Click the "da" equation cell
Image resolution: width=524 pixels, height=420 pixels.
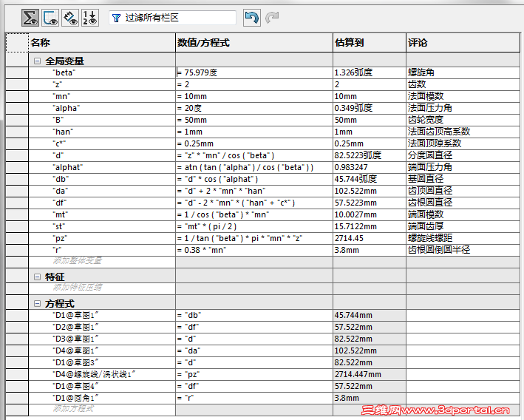254,191
